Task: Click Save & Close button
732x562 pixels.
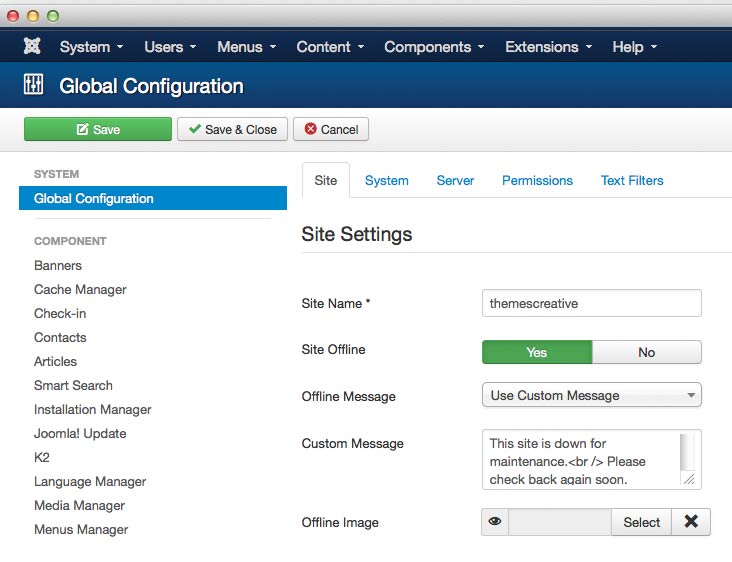Action: (x=233, y=129)
